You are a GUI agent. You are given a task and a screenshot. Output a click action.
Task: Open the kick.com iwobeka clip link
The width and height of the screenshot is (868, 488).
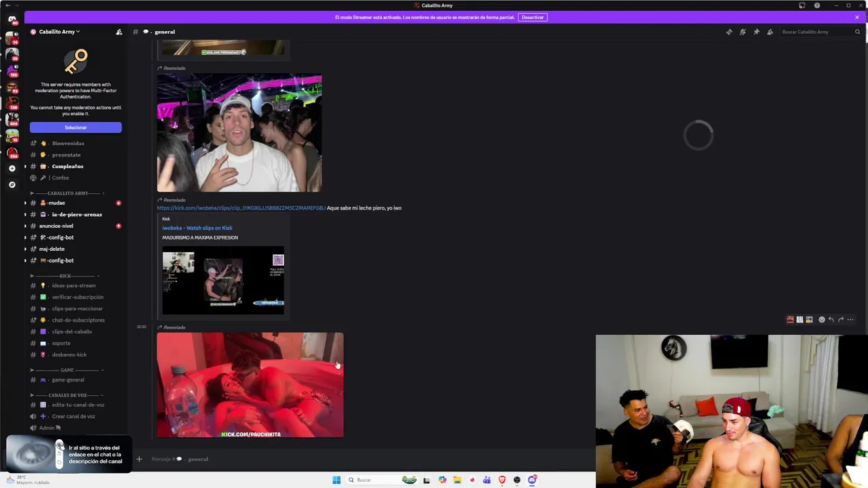[241, 208]
